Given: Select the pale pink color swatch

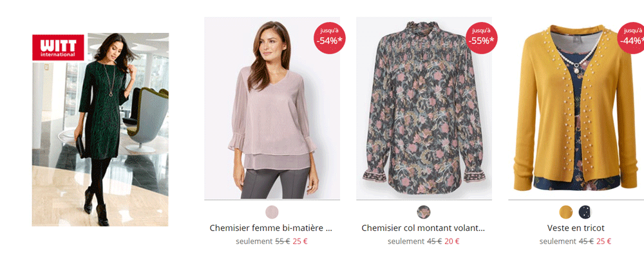Looking at the screenshot, I should [x=272, y=212].
